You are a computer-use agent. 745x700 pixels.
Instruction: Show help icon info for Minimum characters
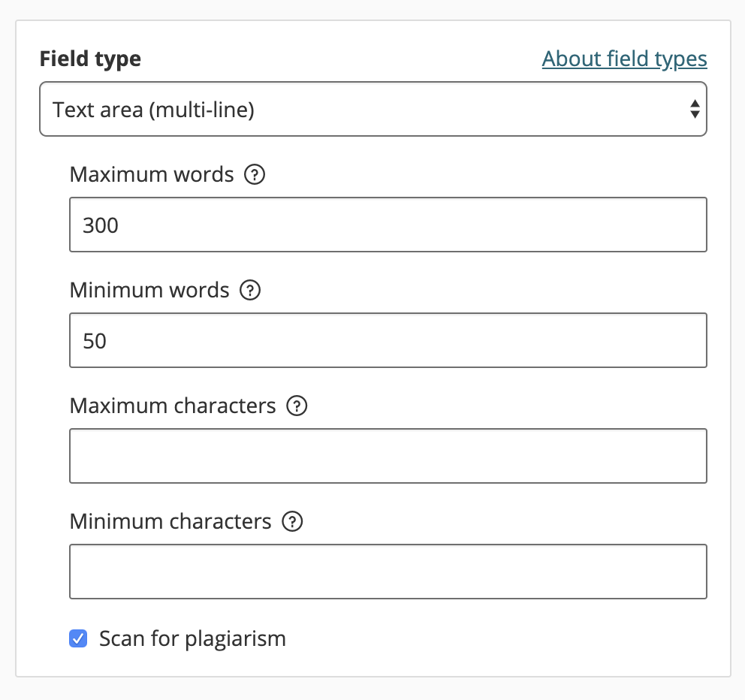(x=292, y=522)
